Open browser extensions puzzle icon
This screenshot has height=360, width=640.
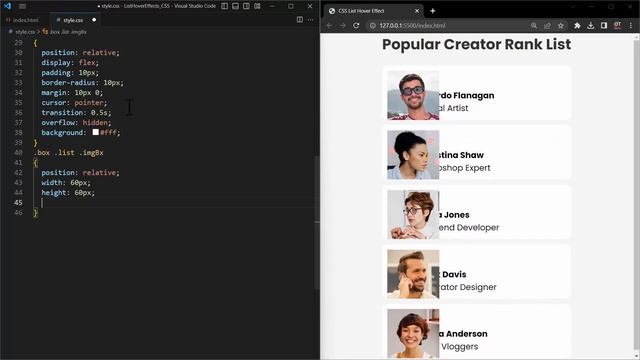click(x=577, y=25)
